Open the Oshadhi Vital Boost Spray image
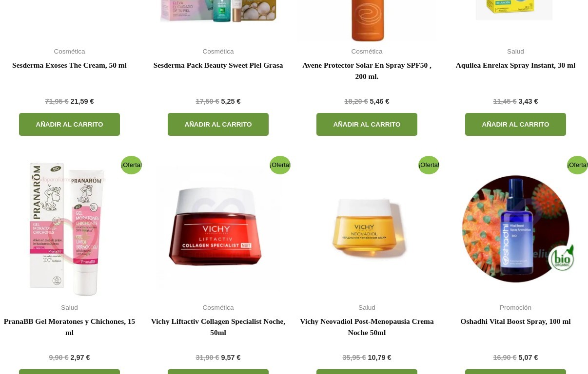Image resolution: width=588 pixels, height=374 pixels. (x=515, y=229)
